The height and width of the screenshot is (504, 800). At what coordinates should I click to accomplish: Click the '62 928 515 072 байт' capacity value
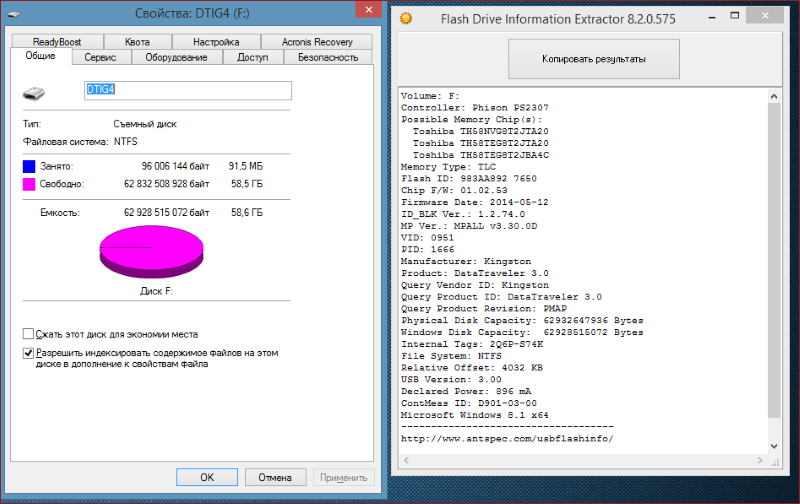(166, 213)
